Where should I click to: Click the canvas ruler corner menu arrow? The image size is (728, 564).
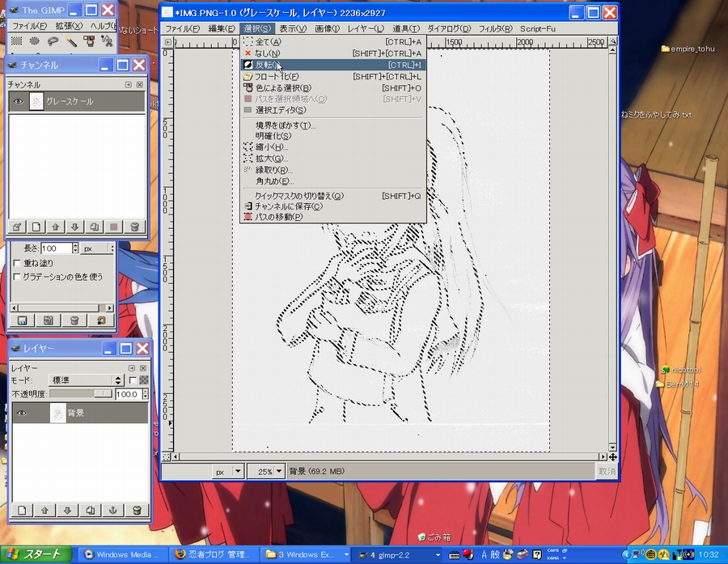point(167,42)
